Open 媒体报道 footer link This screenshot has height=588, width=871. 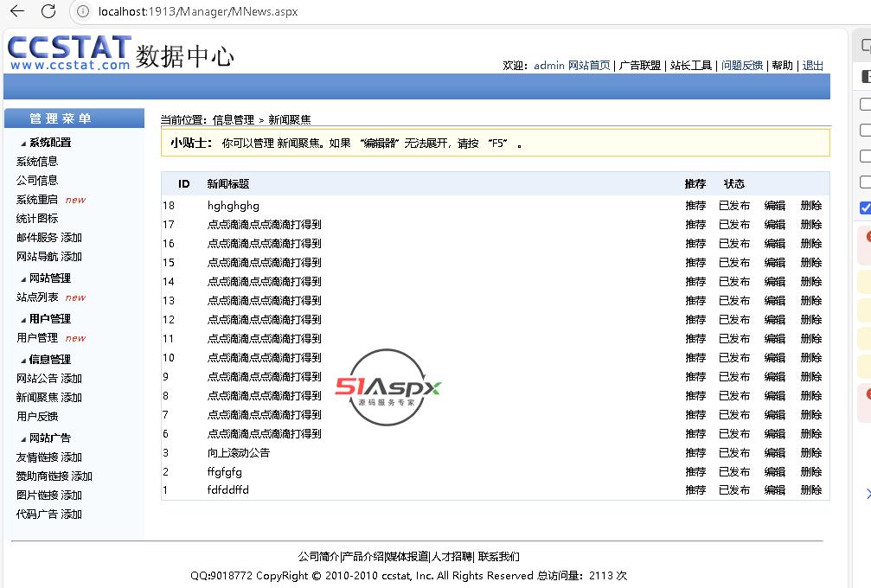(x=407, y=556)
